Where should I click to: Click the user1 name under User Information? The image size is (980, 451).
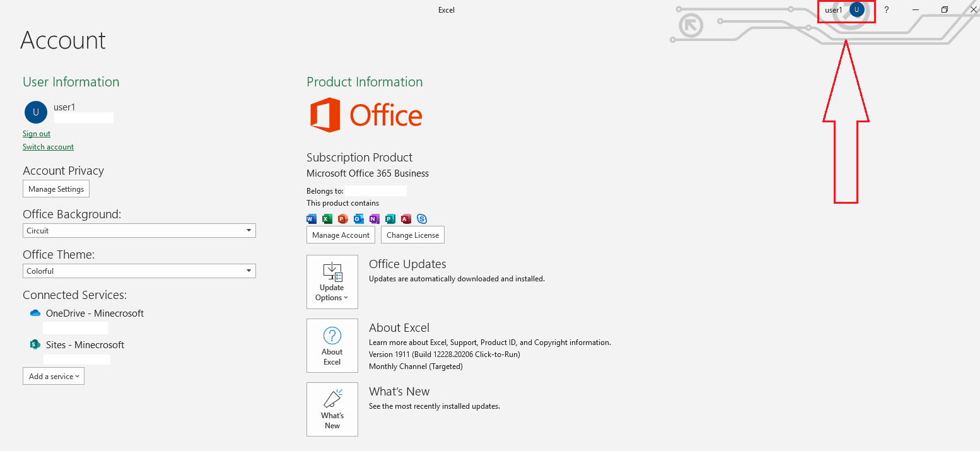click(64, 107)
